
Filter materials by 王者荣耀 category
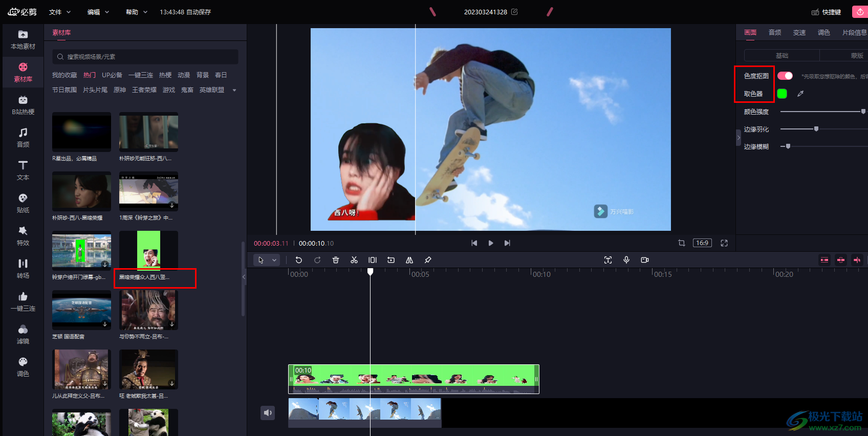click(144, 90)
